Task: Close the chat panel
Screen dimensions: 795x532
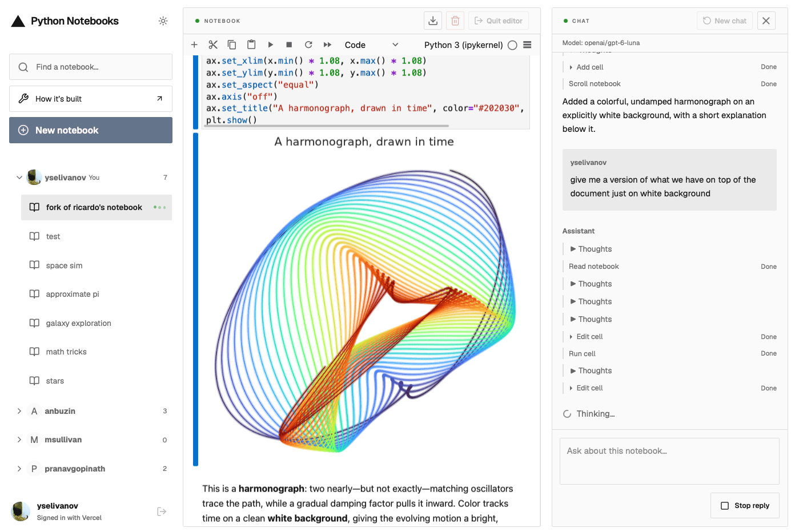Action: pyautogui.click(x=766, y=21)
